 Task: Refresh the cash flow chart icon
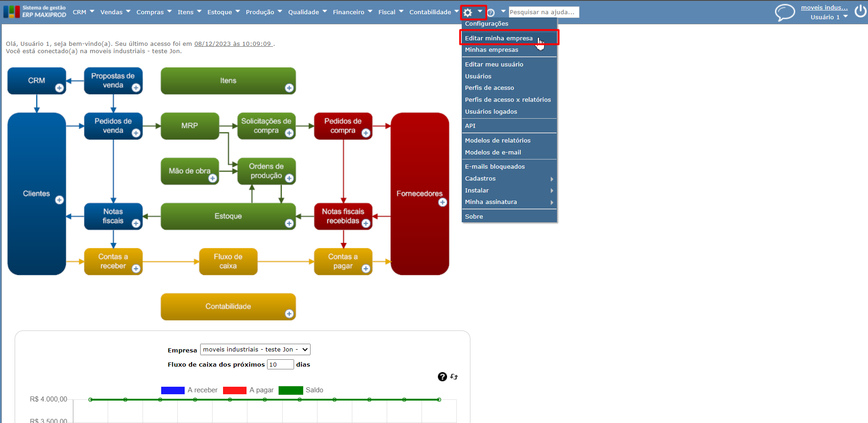454,377
